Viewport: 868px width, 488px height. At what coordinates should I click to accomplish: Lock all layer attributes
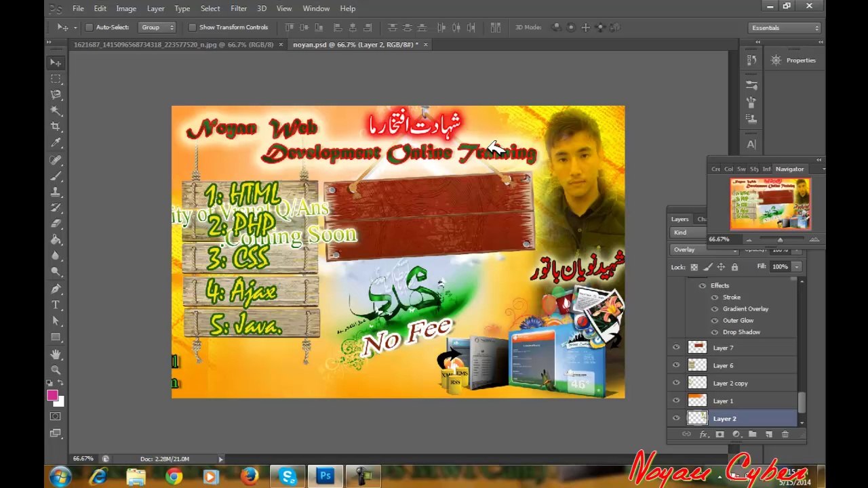point(734,267)
